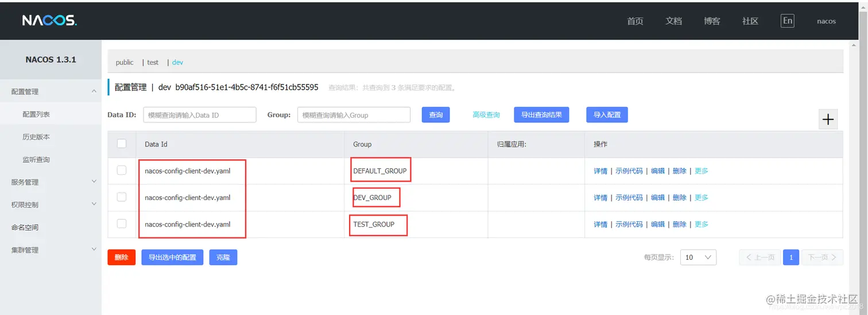Viewport: 868px width, 315px height.
Task: Check the DEFAULT_GROUP row checkbox
Action: tap(122, 170)
